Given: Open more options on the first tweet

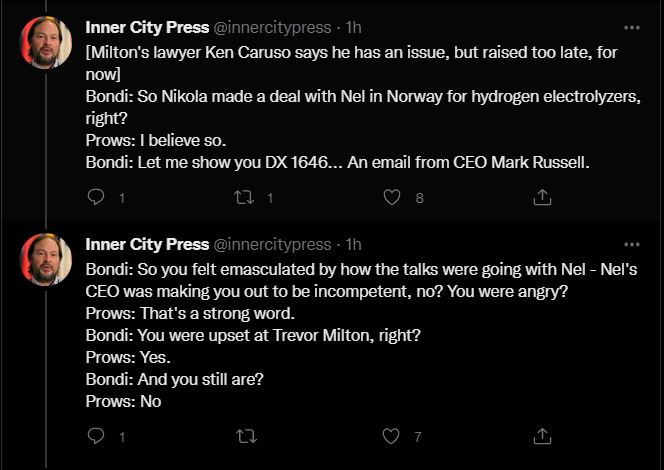Looking at the screenshot, I should [631, 27].
